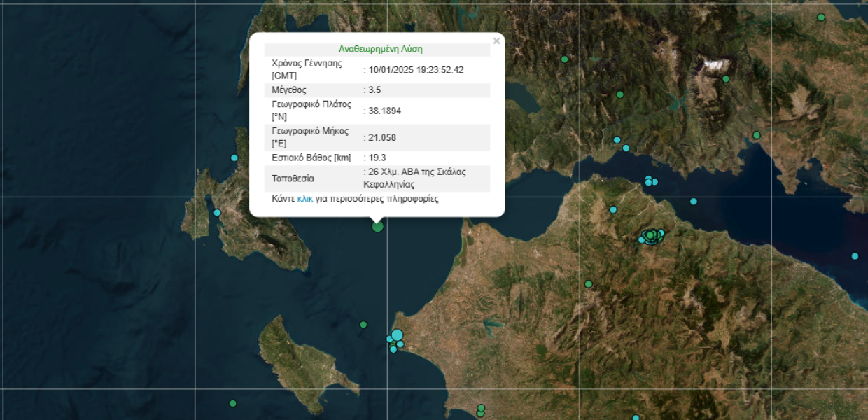Image resolution: width=868 pixels, height=420 pixels.
Task: Select the green marker beside the snow-capped mountain
Action: 726,79
